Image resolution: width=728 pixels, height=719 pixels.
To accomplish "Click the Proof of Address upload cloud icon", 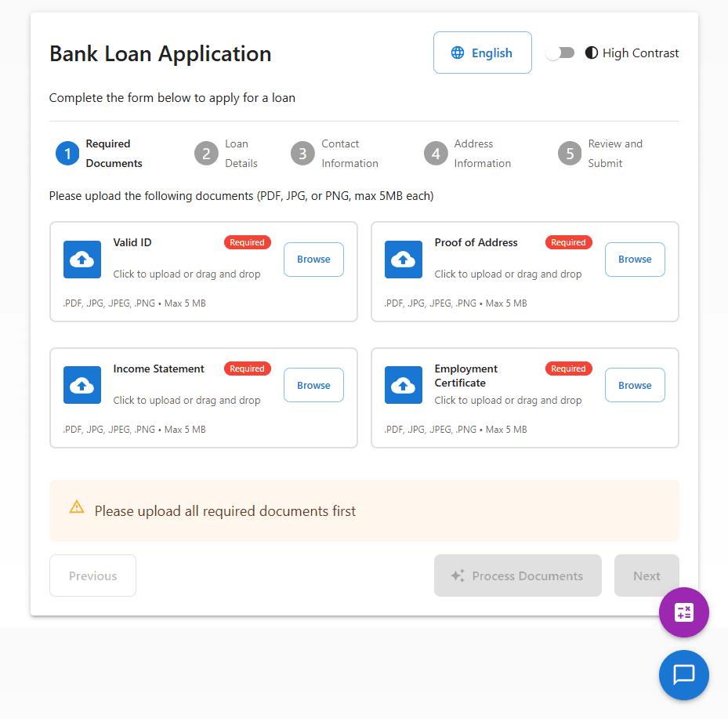I will [403, 260].
